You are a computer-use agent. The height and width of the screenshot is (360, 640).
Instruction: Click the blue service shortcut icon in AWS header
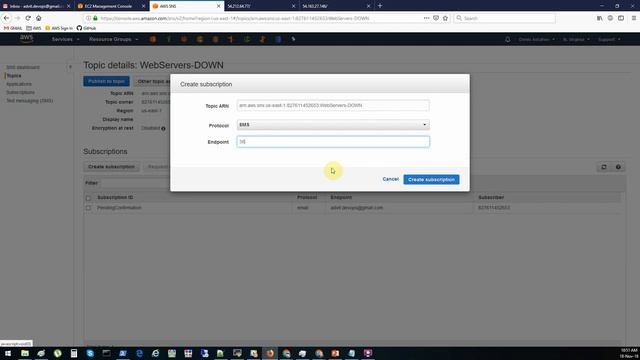[x=278, y=39]
